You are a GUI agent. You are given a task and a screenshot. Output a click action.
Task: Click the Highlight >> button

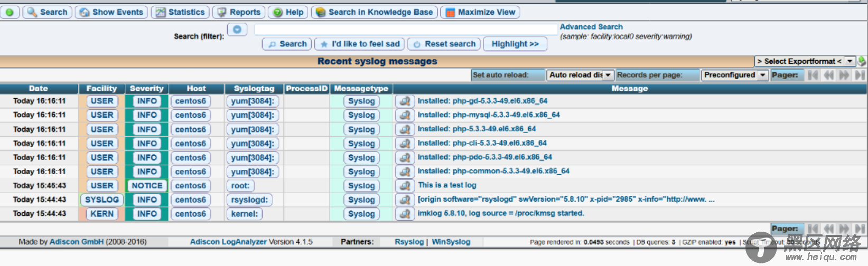tap(515, 44)
